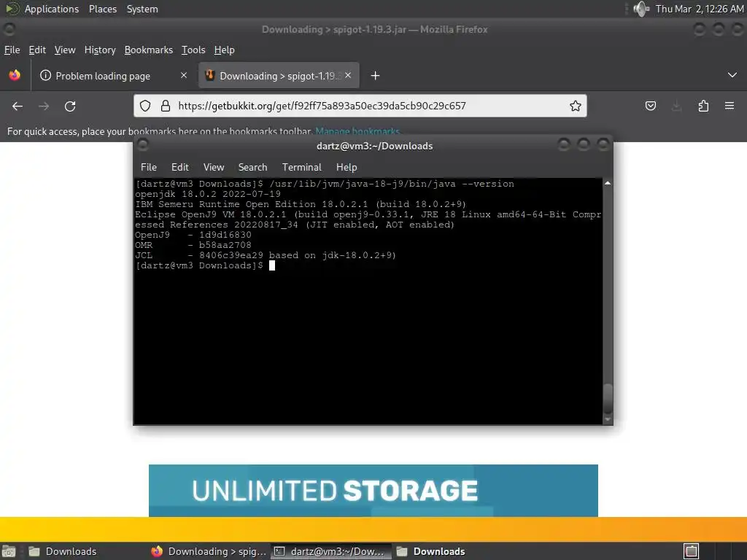This screenshot has height=560, width=747.
Task: Open the terminal Edit menu
Action: click(180, 167)
